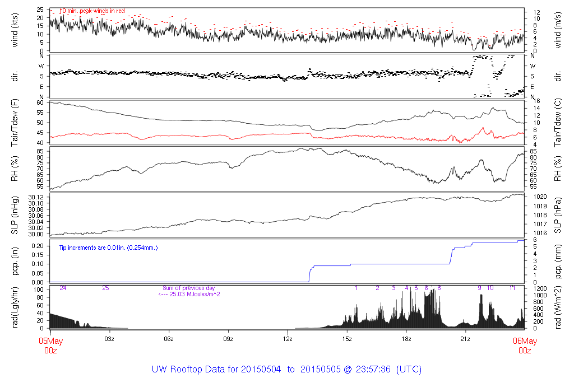Image resolution: width=574 pixels, height=392 pixels.
Task: Click the '09z' time tick label
Action: click(x=228, y=339)
